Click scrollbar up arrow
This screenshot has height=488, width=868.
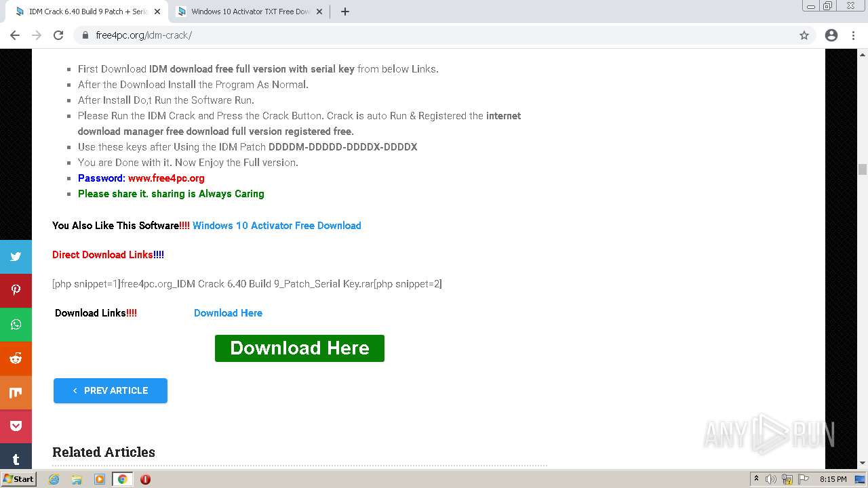(x=863, y=55)
